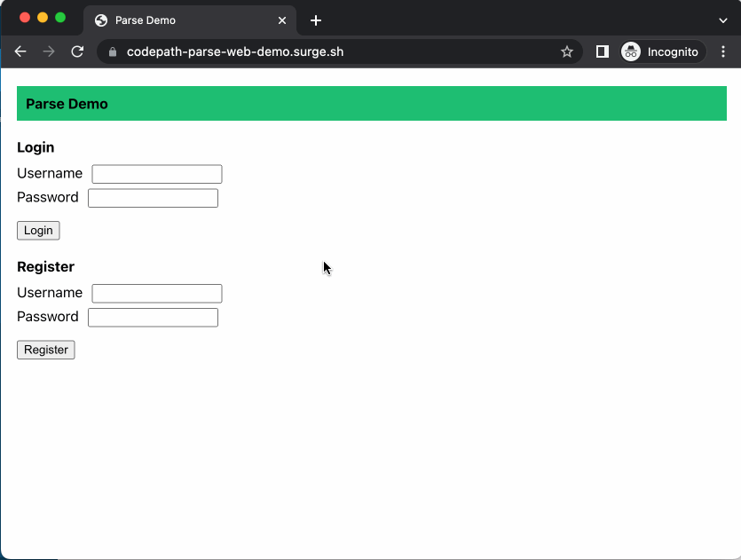Reload the page with the refresh icon
741x560 pixels.
pos(77,51)
